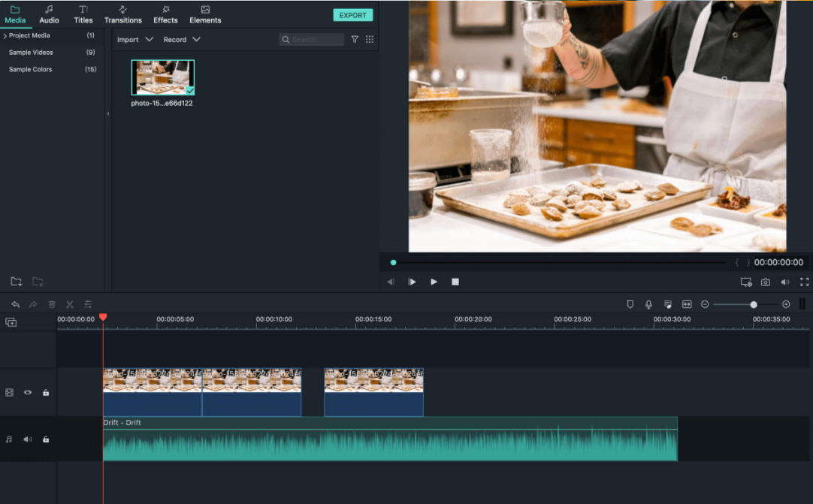Lock the video track

point(46,392)
